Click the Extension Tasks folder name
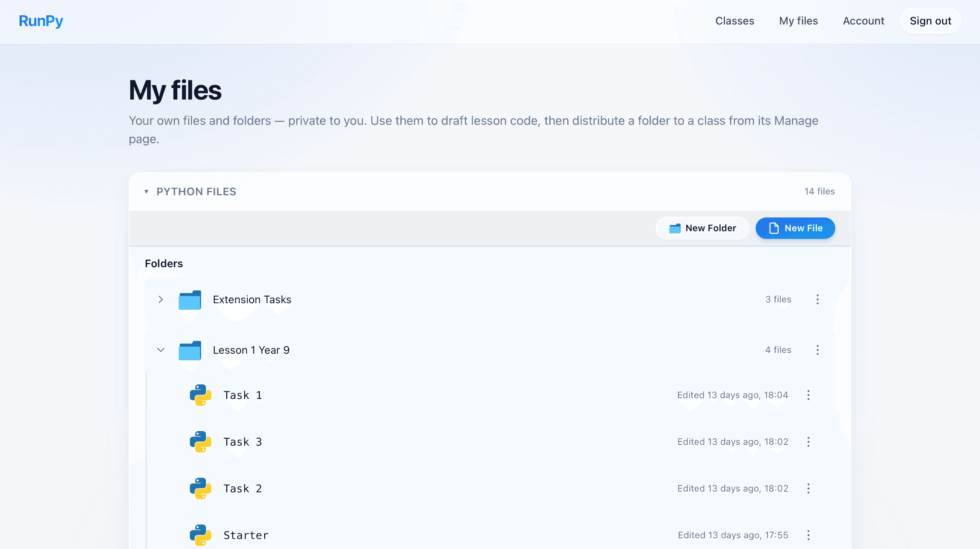The image size is (980, 549). pos(252,299)
